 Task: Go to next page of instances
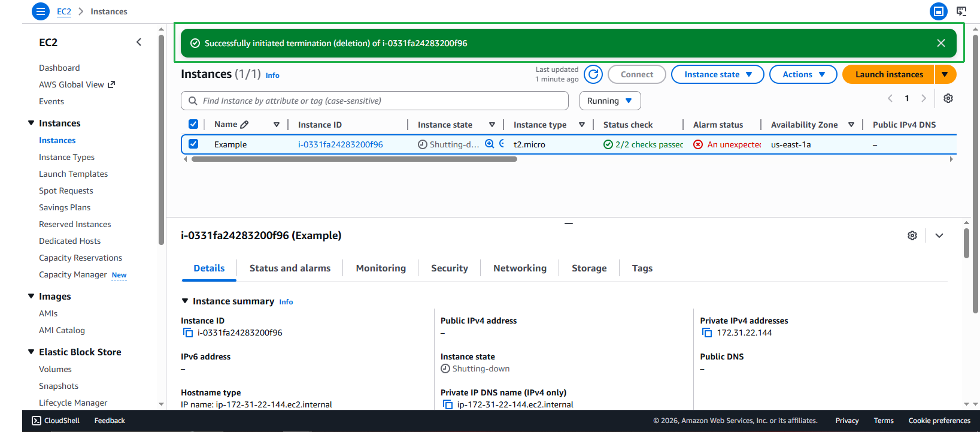(x=924, y=98)
